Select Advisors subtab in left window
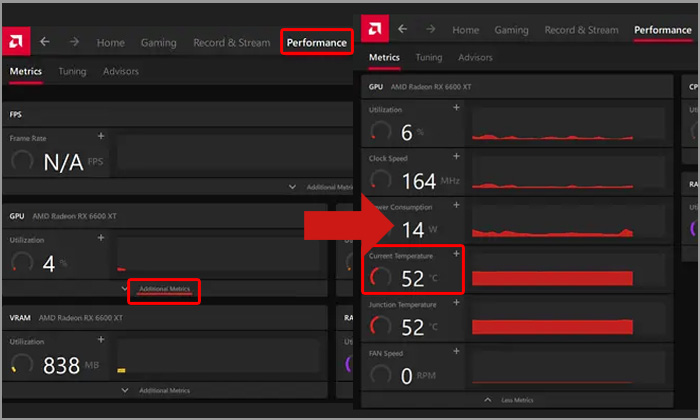Image resolution: width=700 pixels, height=420 pixels. (x=121, y=71)
